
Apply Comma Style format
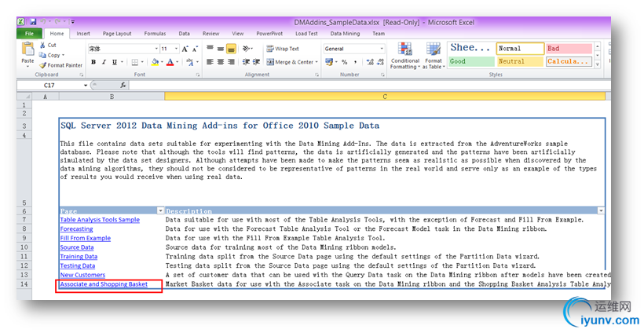355,62
